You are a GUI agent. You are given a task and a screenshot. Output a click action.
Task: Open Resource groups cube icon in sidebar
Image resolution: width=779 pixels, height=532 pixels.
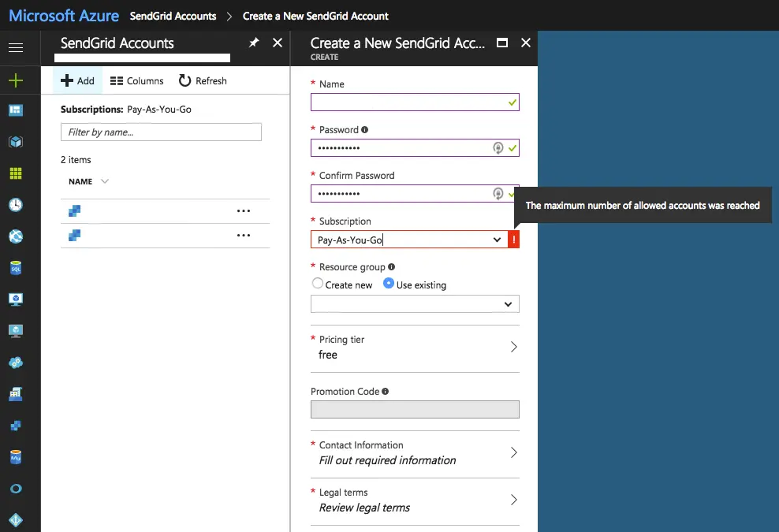coord(16,142)
